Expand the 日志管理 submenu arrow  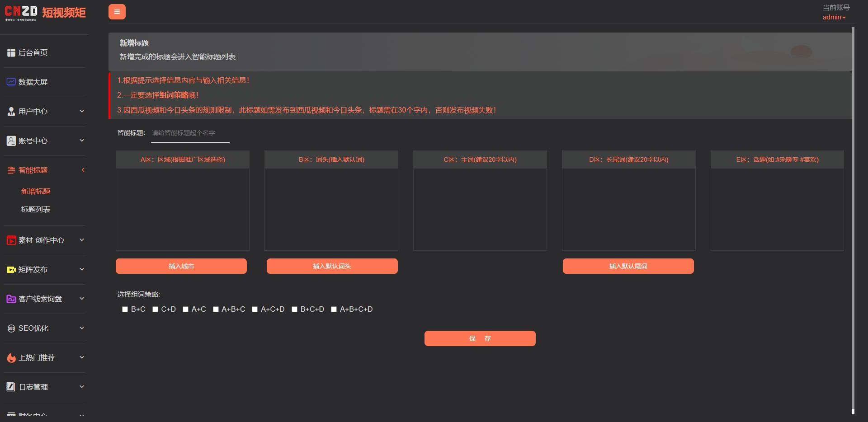click(x=82, y=387)
